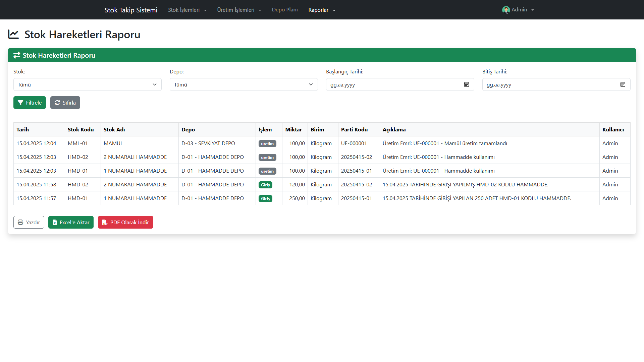Go to Depo Planı page
The height and width of the screenshot is (362, 644).
[285, 10]
